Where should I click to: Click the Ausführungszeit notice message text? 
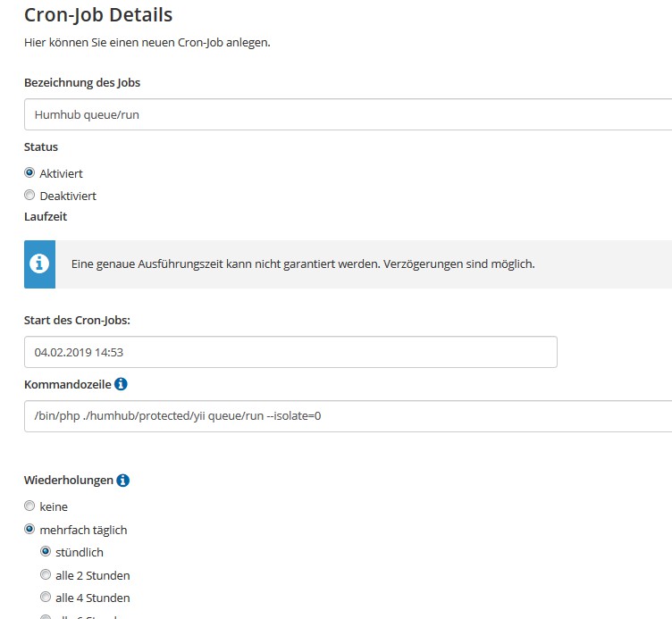(x=303, y=263)
